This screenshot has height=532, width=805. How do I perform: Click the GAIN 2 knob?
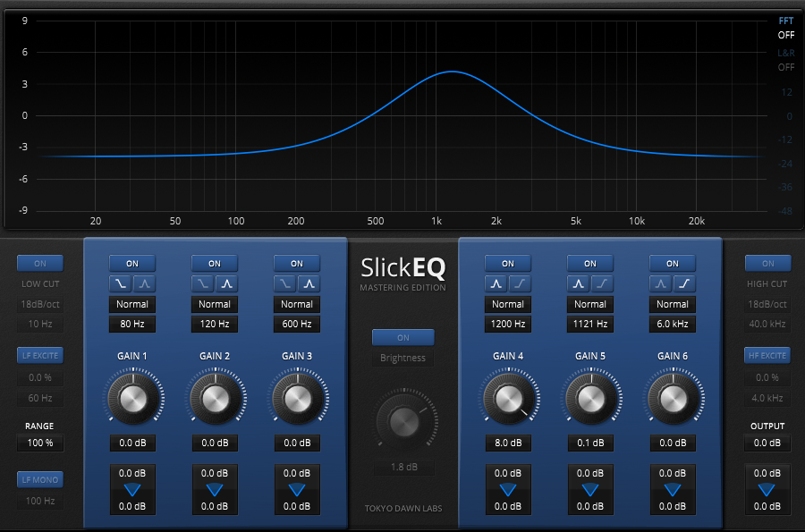(x=215, y=398)
